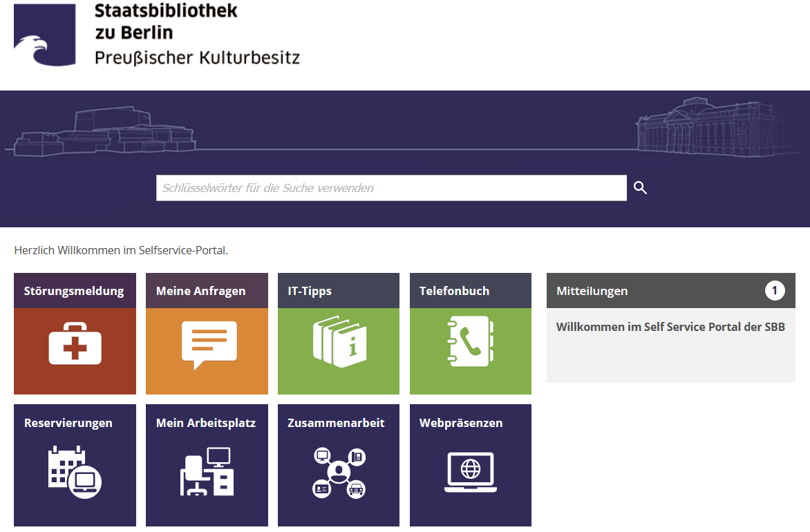Viewport: 810px width, 532px height.
Task: Select the Webpräsenzen tile title
Action: [x=461, y=423]
